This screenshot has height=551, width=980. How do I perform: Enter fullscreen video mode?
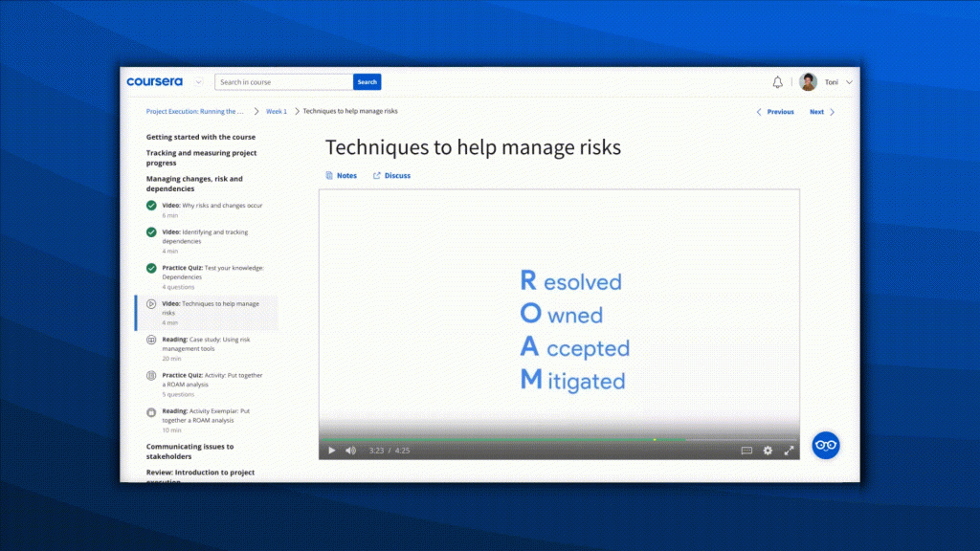click(x=789, y=451)
